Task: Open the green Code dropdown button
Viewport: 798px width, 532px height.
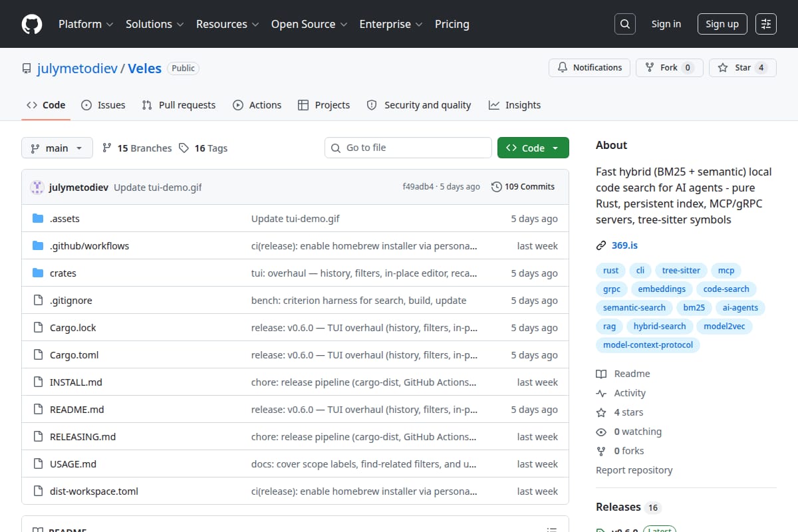Action: 533,148
